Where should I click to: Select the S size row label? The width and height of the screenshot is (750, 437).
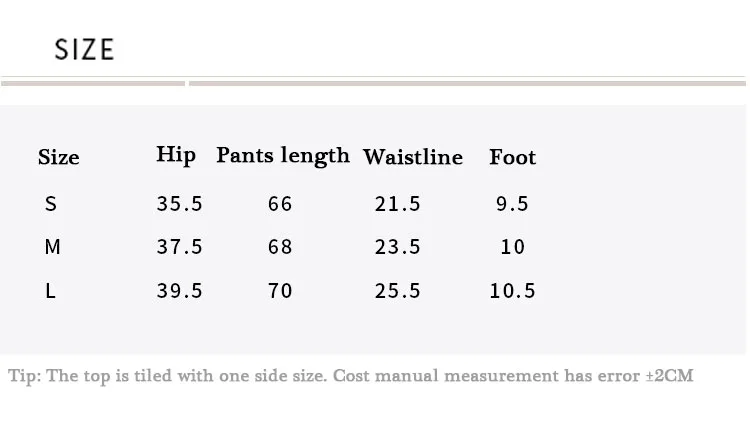51,204
